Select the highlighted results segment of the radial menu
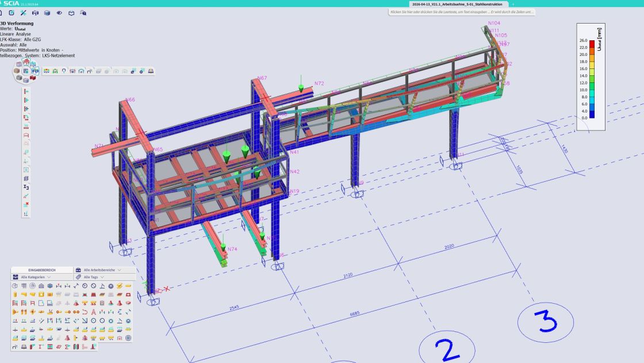Image resolution: width=644 pixels, height=363 pixels. (36, 71)
